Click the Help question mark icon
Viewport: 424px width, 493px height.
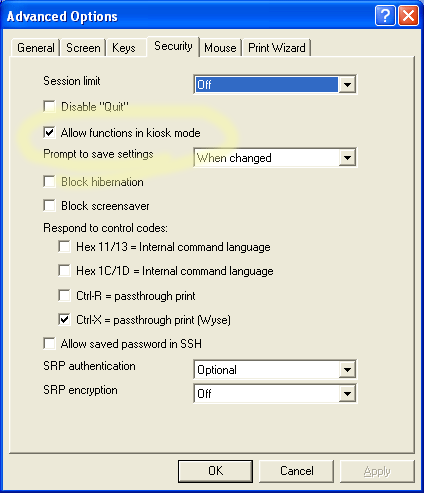385,16
